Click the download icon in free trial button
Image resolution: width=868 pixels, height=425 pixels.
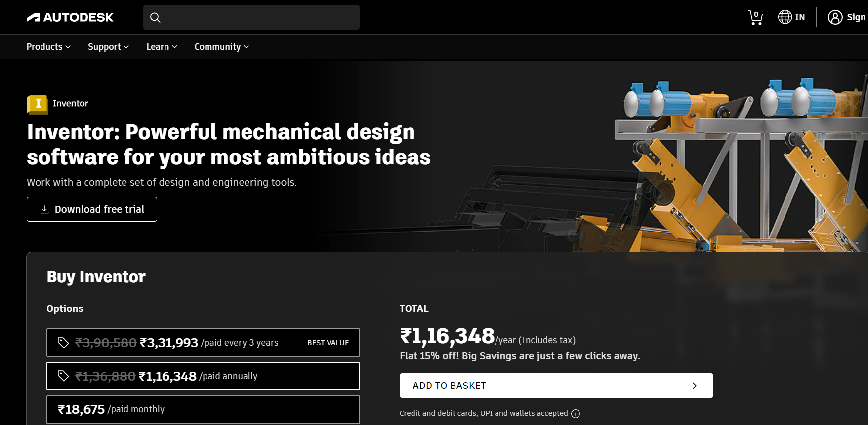coord(44,209)
